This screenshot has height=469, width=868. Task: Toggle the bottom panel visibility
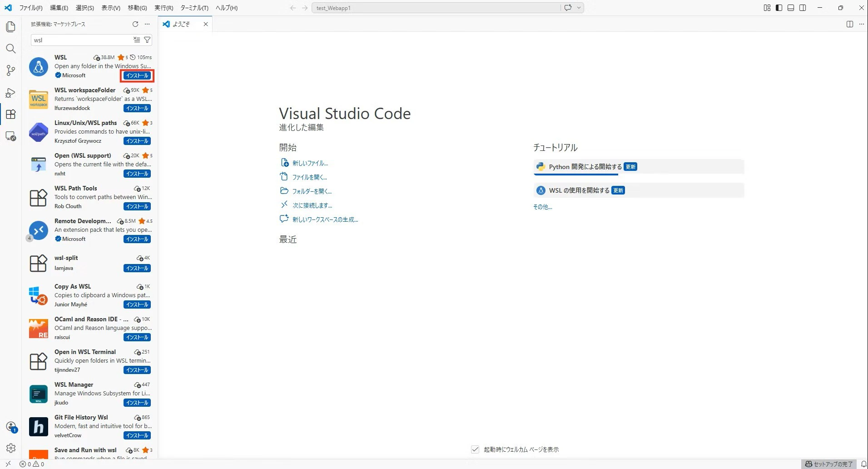click(791, 8)
